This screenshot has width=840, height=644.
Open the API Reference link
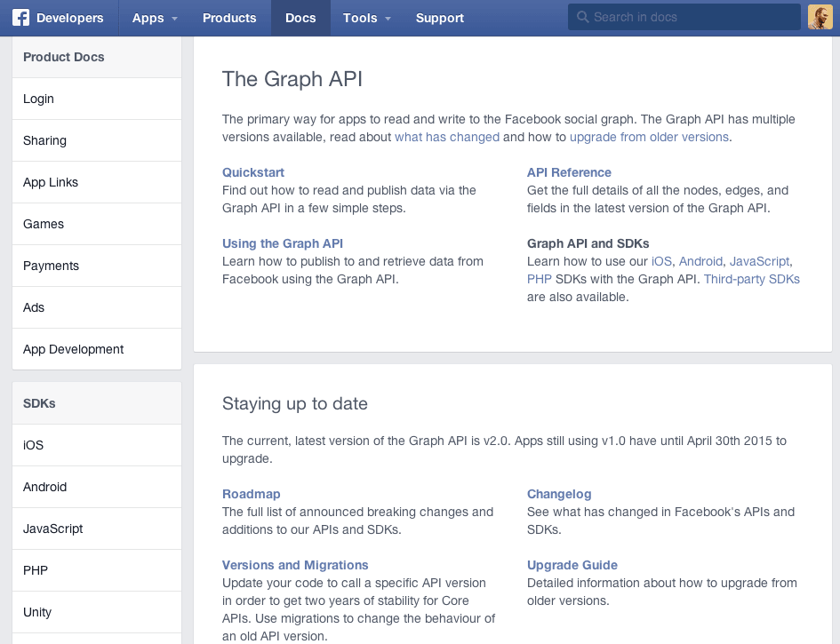[x=569, y=172]
